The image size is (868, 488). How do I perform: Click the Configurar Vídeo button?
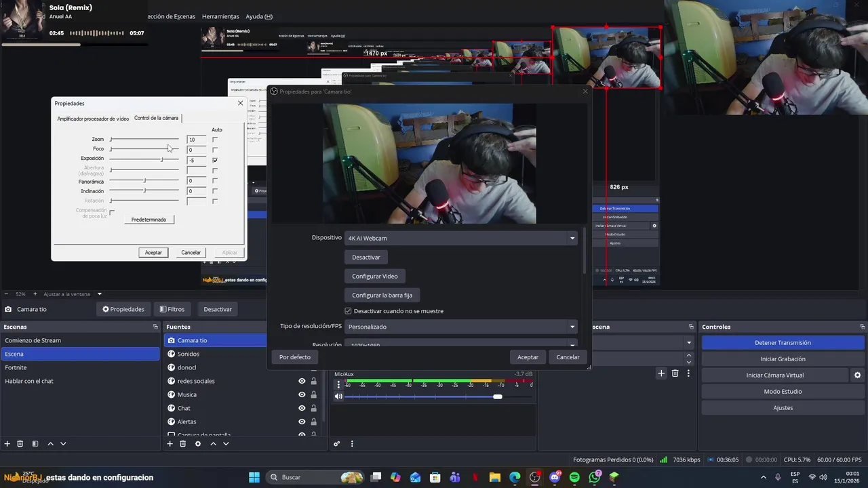pos(375,276)
